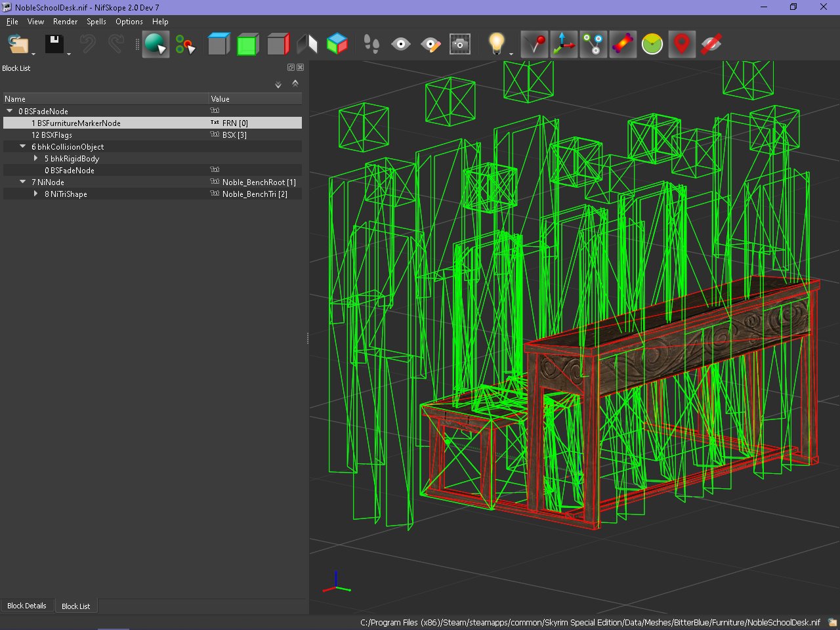Click the Load file icon

click(18, 45)
